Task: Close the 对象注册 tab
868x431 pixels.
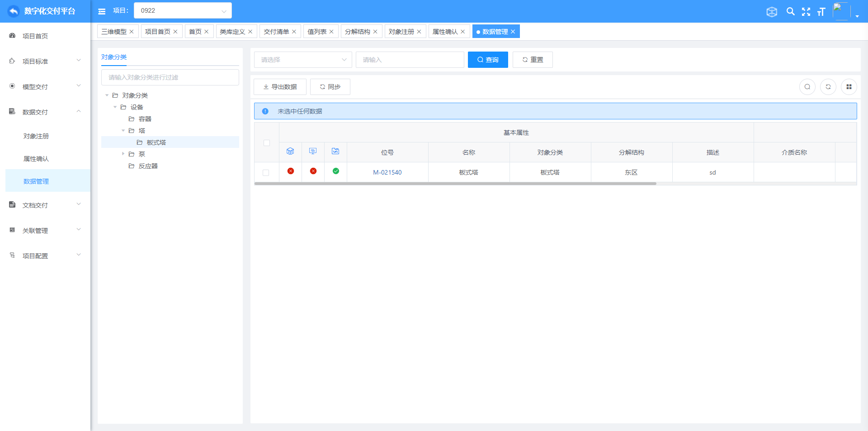Action: [x=419, y=32]
